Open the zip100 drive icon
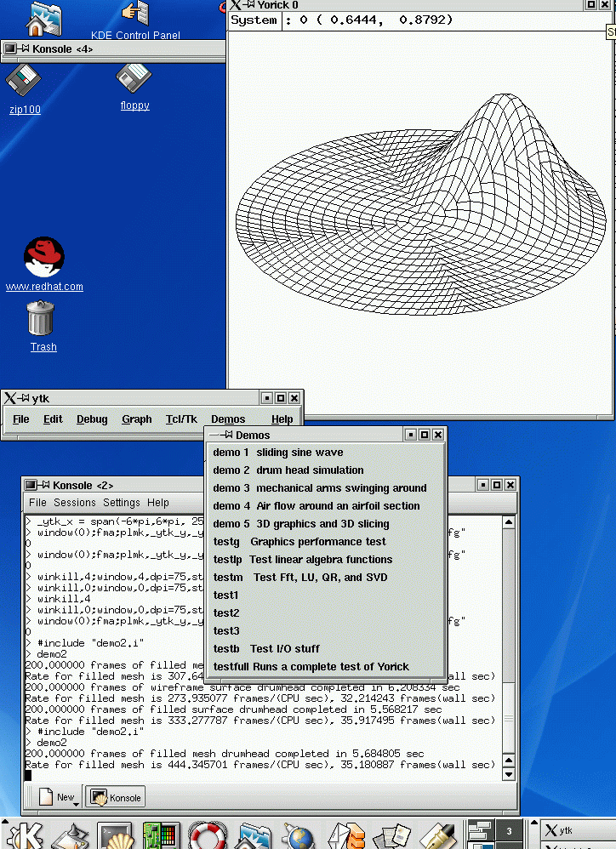 coord(24,83)
